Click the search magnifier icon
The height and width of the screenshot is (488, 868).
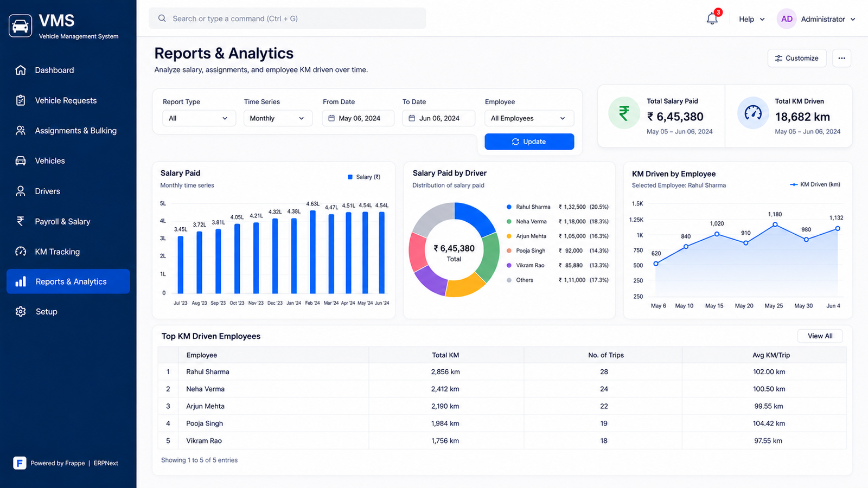[162, 18]
